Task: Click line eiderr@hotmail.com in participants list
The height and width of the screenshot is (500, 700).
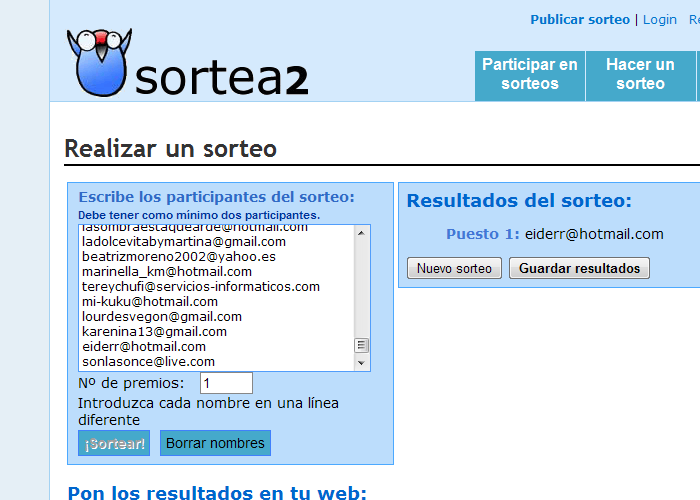Action: pyautogui.click(x=144, y=347)
